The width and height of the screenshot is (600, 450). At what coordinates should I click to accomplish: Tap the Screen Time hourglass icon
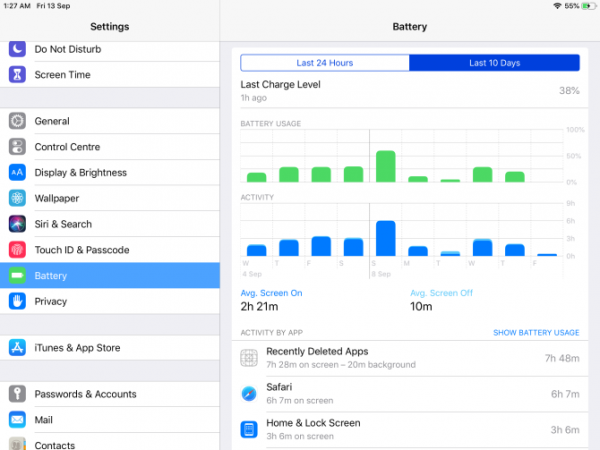point(17,75)
